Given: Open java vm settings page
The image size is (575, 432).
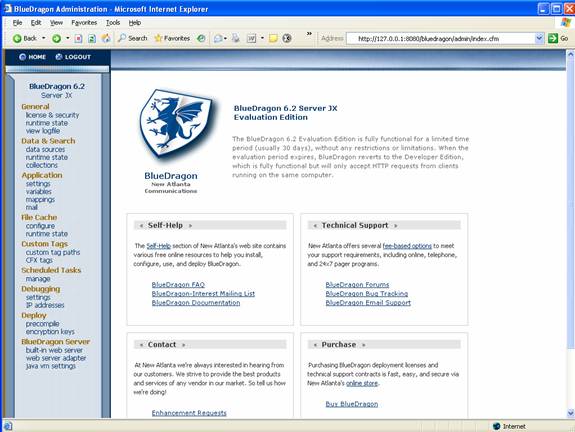Looking at the screenshot, I should click(x=51, y=366).
